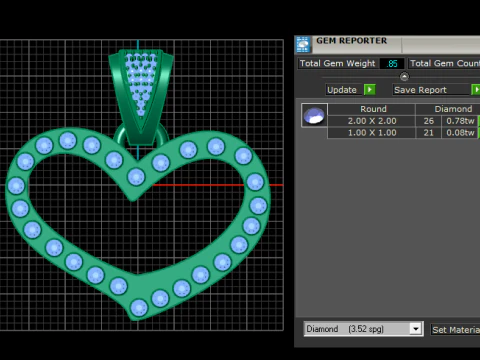Click the green arrow next to Update
This screenshot has height=360, width=480.
point(370,90)
